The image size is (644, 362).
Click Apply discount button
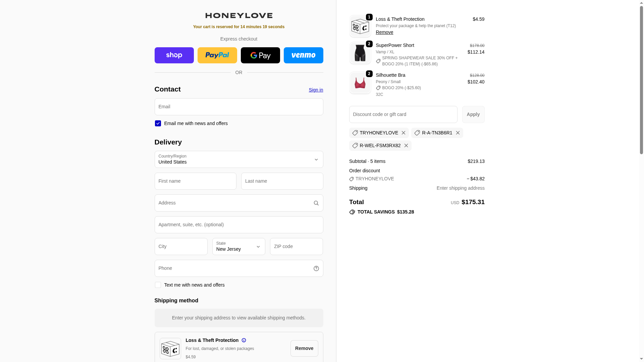[x=473, y=115]
